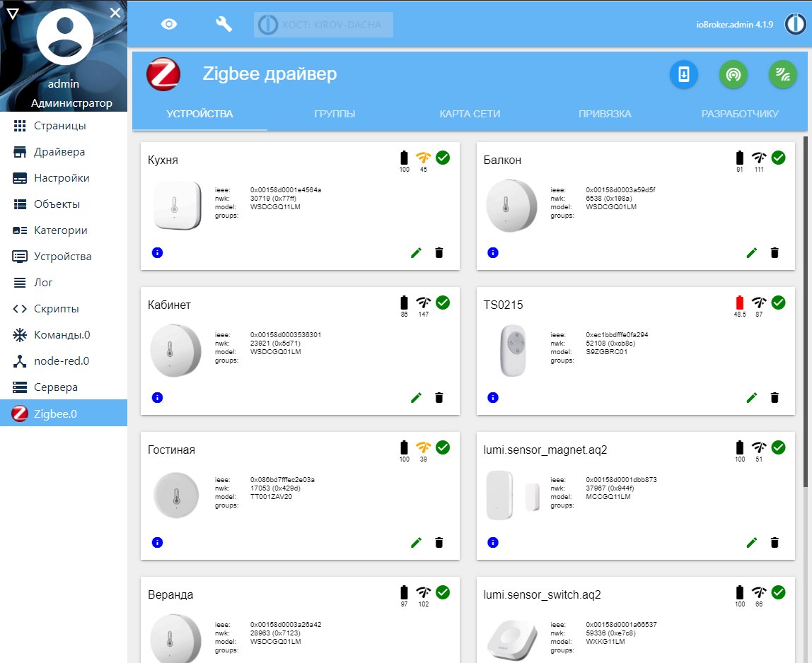Click the TS0215 remote thumbnail image
Viewport: 812px width, 663px height.
[x=513, y=351]
